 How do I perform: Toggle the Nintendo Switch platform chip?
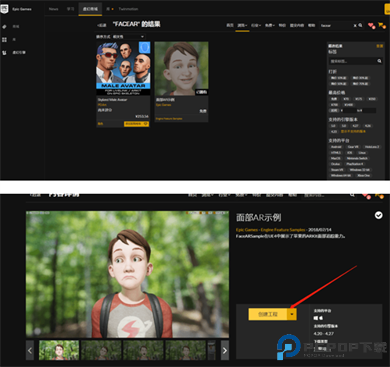357,158
